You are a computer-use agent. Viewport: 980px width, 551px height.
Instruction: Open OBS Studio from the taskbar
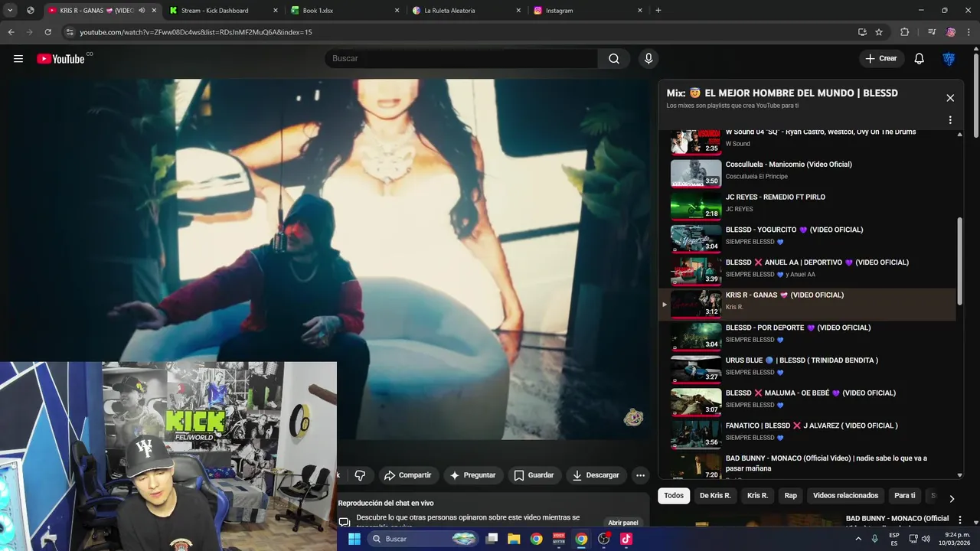point(603,539)
